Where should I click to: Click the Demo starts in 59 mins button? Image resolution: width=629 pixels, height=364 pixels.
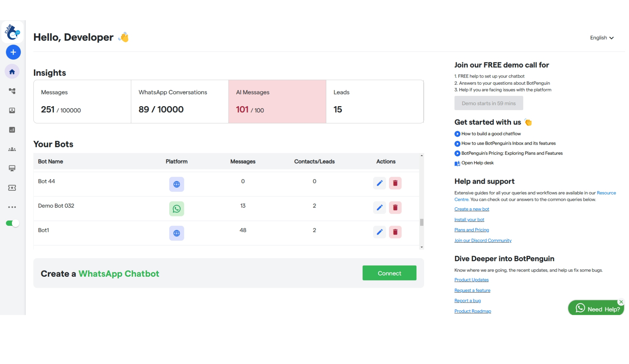click(x=488, y=103)
